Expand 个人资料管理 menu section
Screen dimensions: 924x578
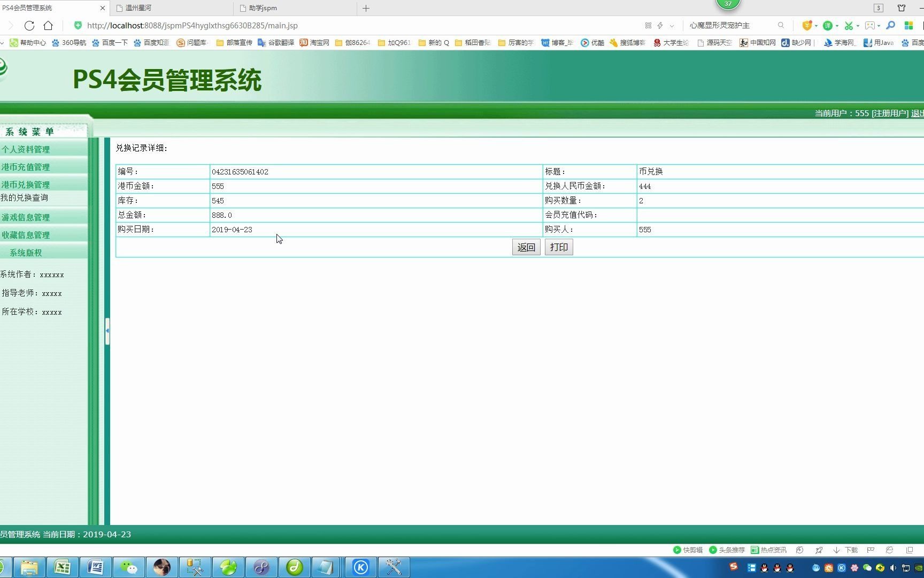[43, 149]
